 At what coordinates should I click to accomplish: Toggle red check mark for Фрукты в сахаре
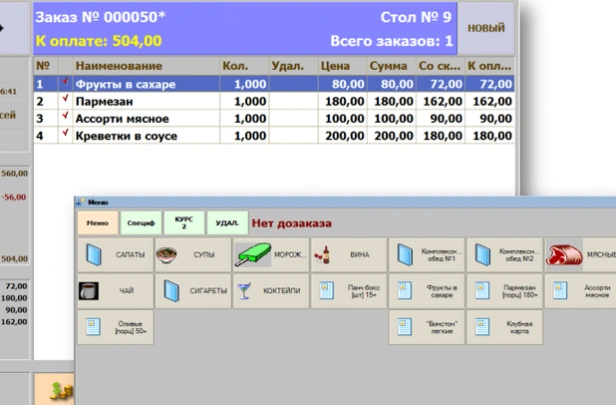tap(66, 84)
